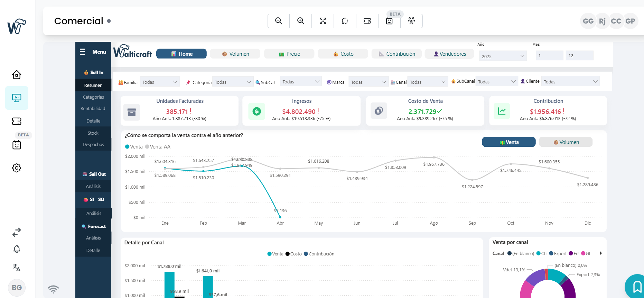The image size is (644, 298).
Task: Click the zoom in magnifier icon
Action: tap(301, 21)
